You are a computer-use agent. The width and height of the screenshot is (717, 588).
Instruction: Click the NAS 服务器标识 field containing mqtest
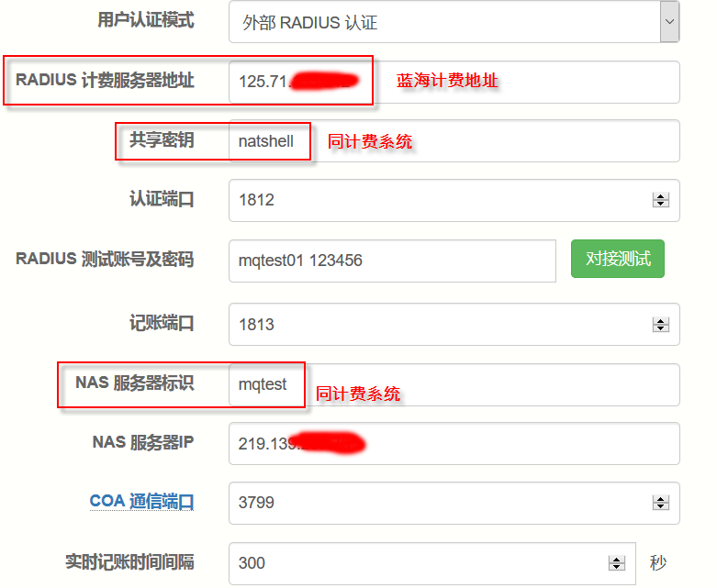(x=496, y=384)
